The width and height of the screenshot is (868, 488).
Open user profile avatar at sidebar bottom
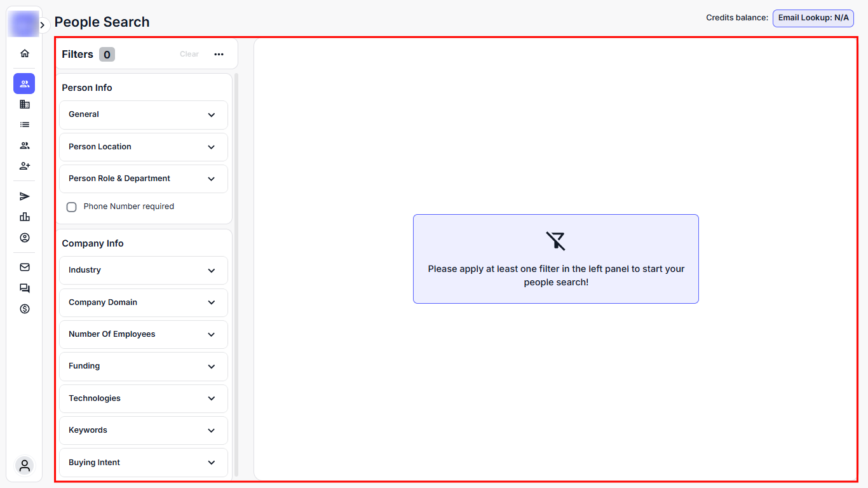(x=25, y=466)
